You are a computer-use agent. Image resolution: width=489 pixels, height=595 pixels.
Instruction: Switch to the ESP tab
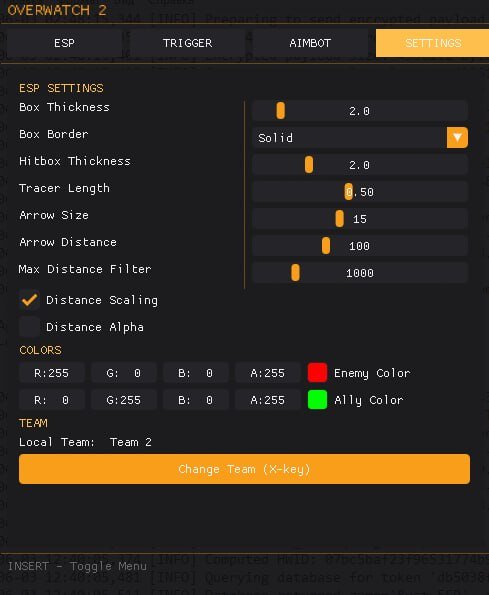coord(64,43)
